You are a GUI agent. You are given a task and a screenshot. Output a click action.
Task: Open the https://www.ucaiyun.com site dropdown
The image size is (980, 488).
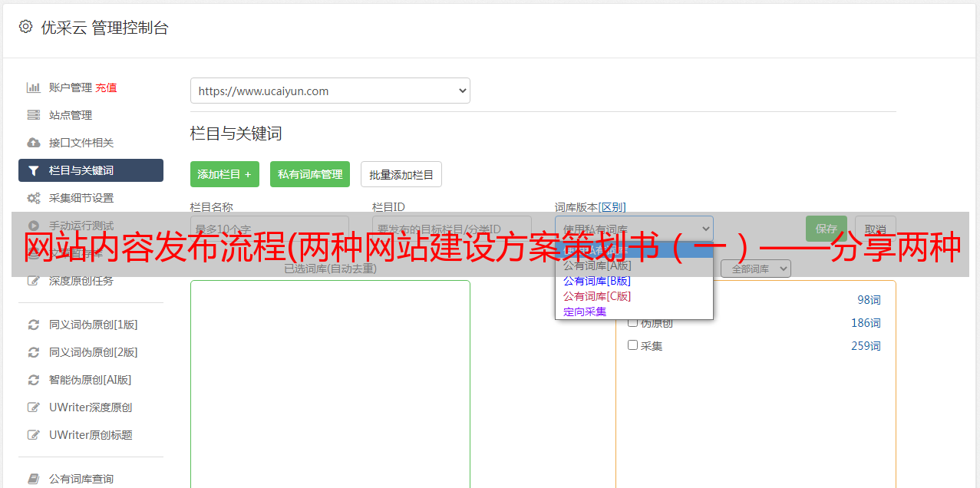click(330, 91)
